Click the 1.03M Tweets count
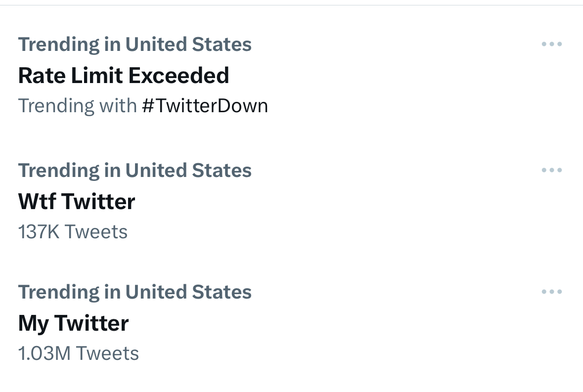 tap(78, 353)
